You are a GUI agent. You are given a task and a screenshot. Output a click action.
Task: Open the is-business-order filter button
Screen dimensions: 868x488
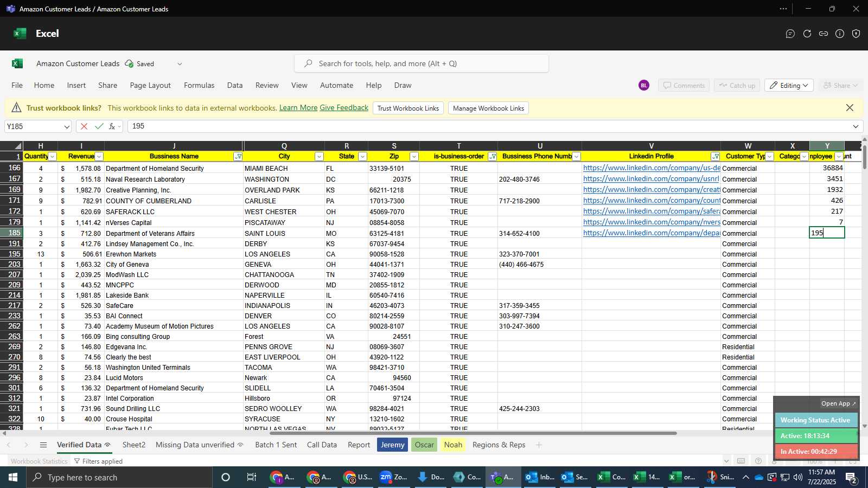493,157
